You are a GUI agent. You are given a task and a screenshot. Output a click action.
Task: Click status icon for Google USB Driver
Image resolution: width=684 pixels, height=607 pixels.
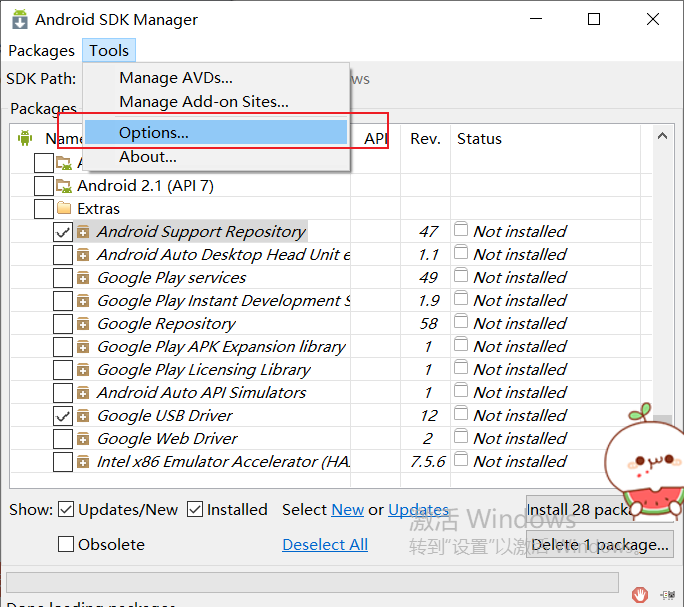coord(461,413)
